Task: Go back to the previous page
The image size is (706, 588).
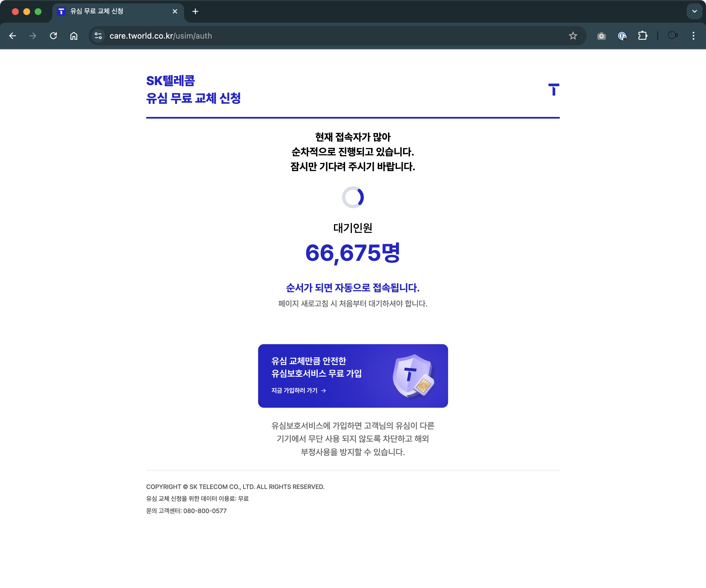Action: [x=13, y=36]
